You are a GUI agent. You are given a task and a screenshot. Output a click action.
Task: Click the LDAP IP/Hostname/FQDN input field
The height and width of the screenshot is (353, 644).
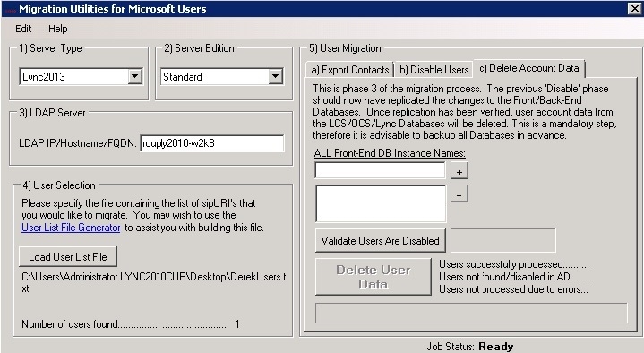click(x=212, y=143)
